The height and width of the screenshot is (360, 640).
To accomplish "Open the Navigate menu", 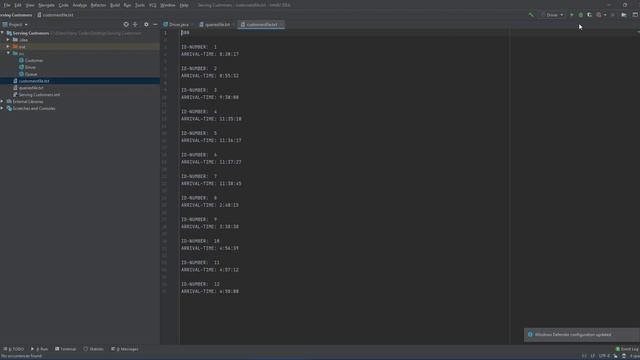I will [46, 5].
